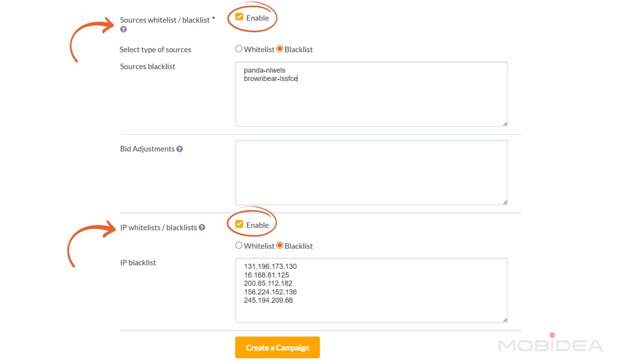Click the 131.196.173.130 IP entry

(x=270, y=267)
